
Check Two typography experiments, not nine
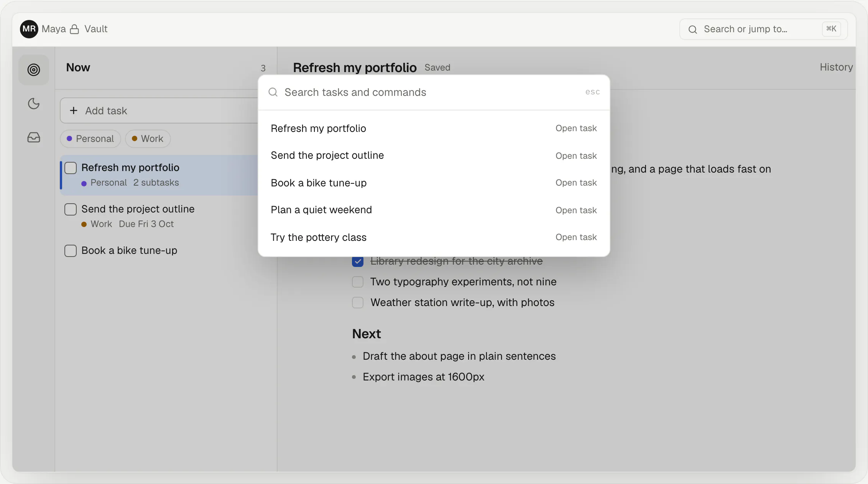click(358, 282)
